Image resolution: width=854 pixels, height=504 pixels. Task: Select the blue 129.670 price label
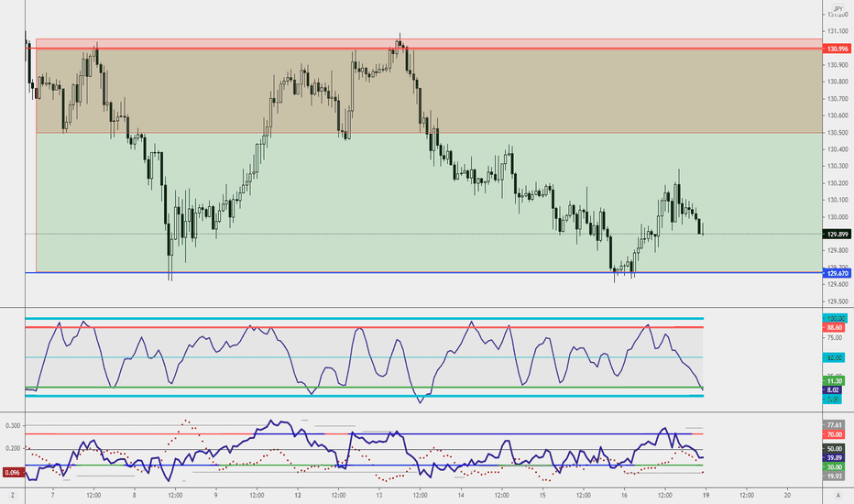coord(837,273)
